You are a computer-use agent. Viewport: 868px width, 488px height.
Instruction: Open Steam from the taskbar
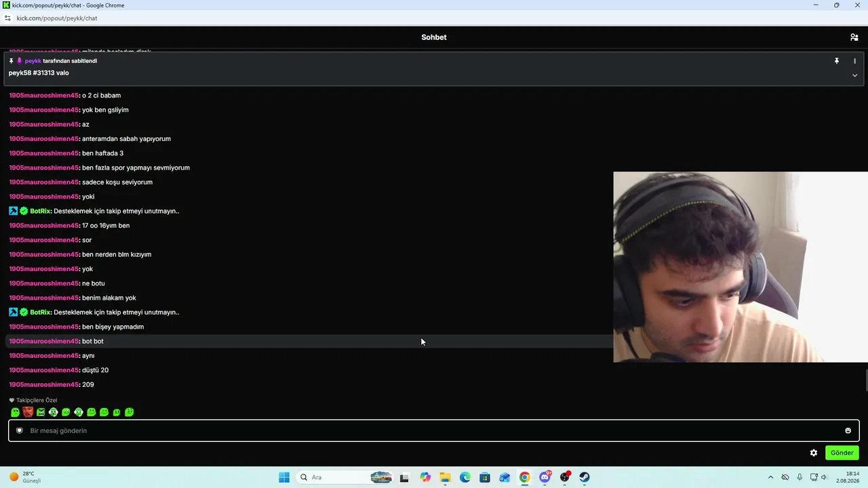(x=584, y=477)
